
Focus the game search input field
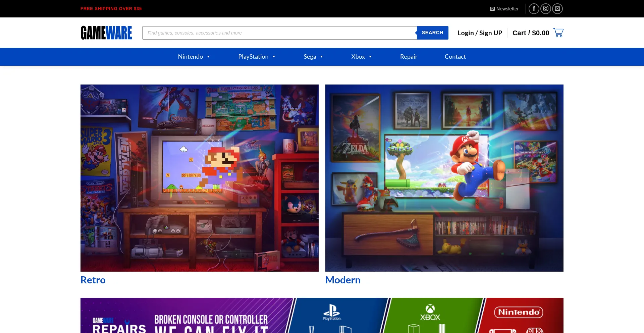pos(279,33)
